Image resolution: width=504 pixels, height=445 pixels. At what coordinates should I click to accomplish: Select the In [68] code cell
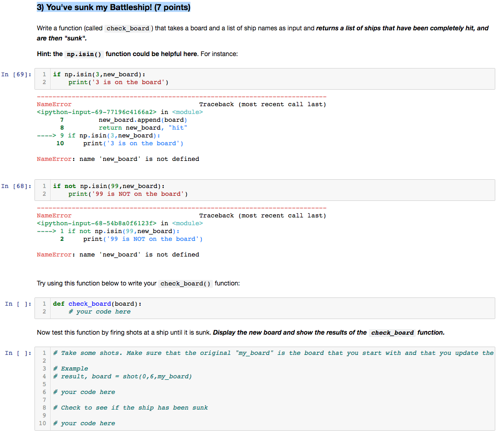coord(264,190)
